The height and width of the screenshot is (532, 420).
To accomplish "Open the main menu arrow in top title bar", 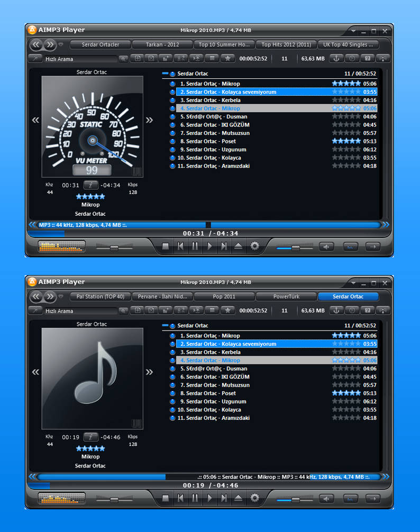I will 353,31.
